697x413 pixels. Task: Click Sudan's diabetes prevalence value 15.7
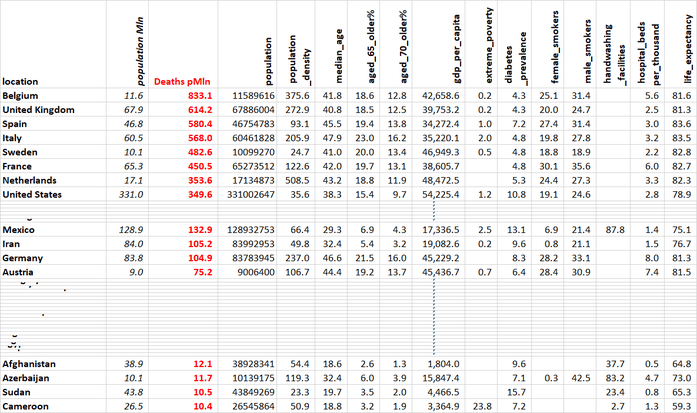tap(517, 393)
